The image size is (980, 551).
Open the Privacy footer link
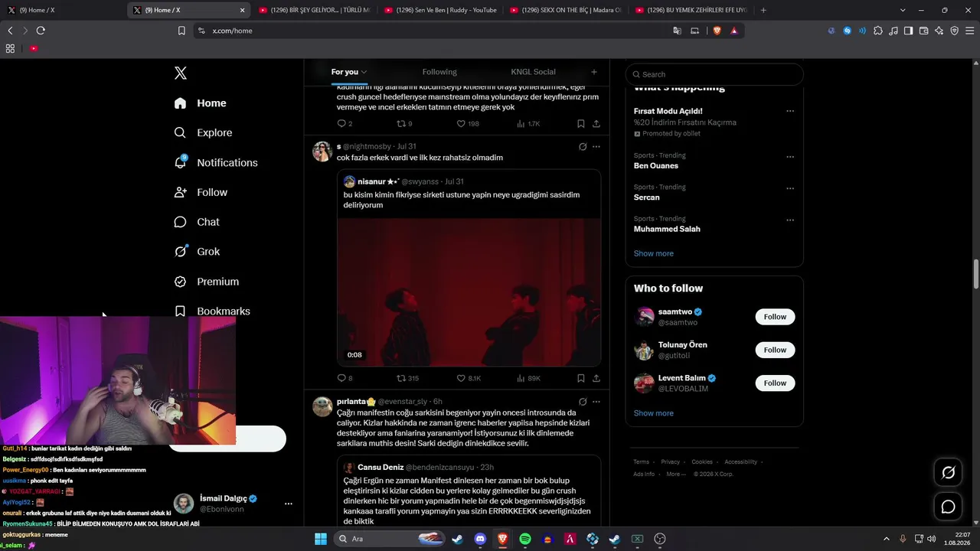[x=670, y=462]
